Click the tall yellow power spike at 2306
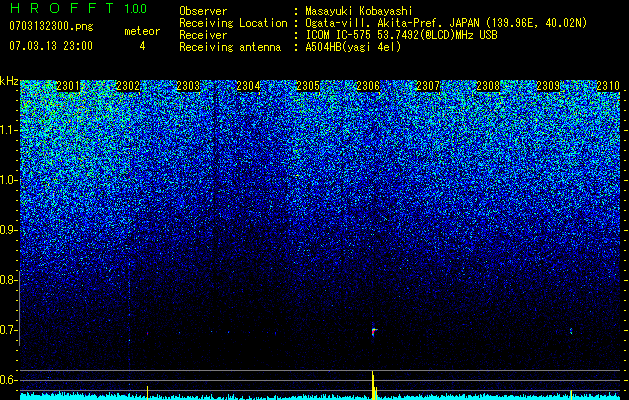The image size is (629, 400). 373,385
